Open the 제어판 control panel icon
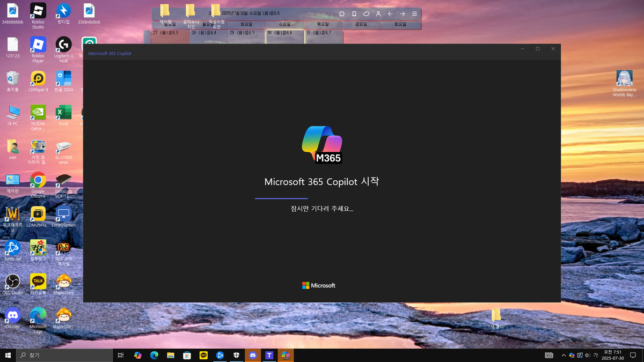Image resolution: width=644 pixels, height=362 pixels. [x=12, y=183]
